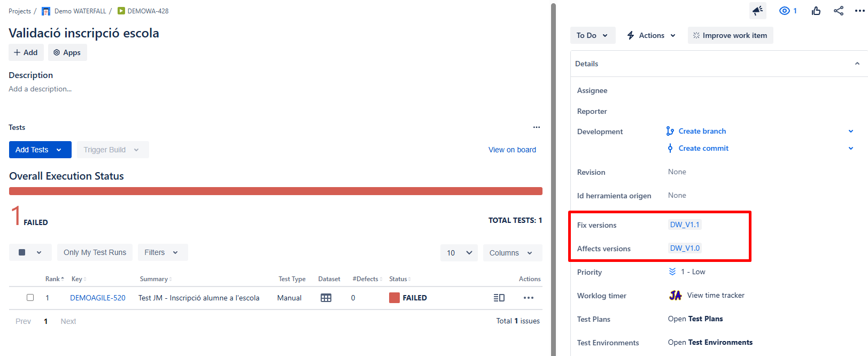
Task: Click the Create branch icon
Action: pos(670,131)
